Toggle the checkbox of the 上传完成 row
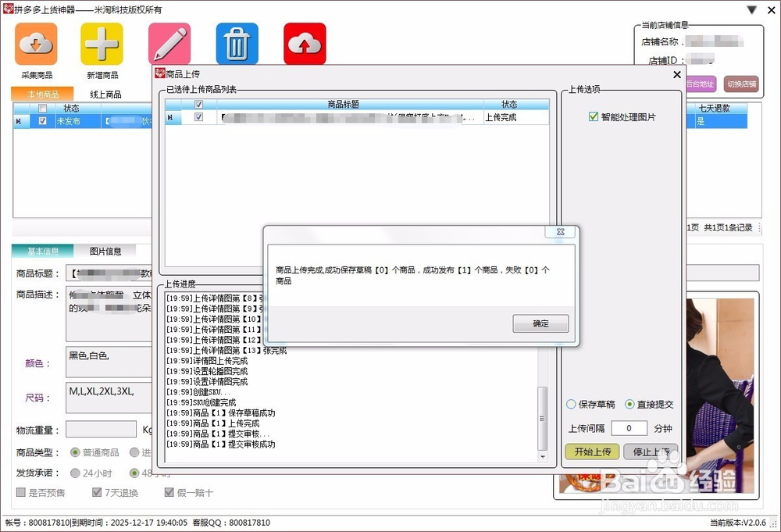The height and width of the screenshot is (532, 781). coord(198,117)
